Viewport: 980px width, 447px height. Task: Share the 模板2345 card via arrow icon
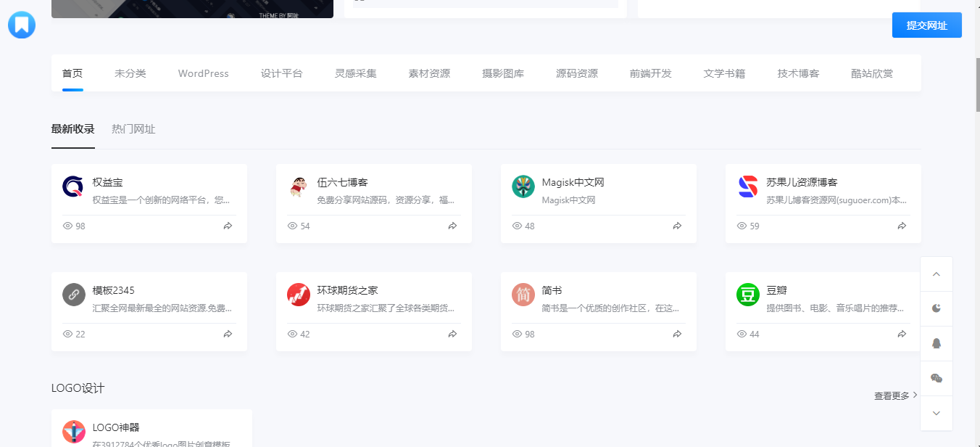click(x=228, y=334)
